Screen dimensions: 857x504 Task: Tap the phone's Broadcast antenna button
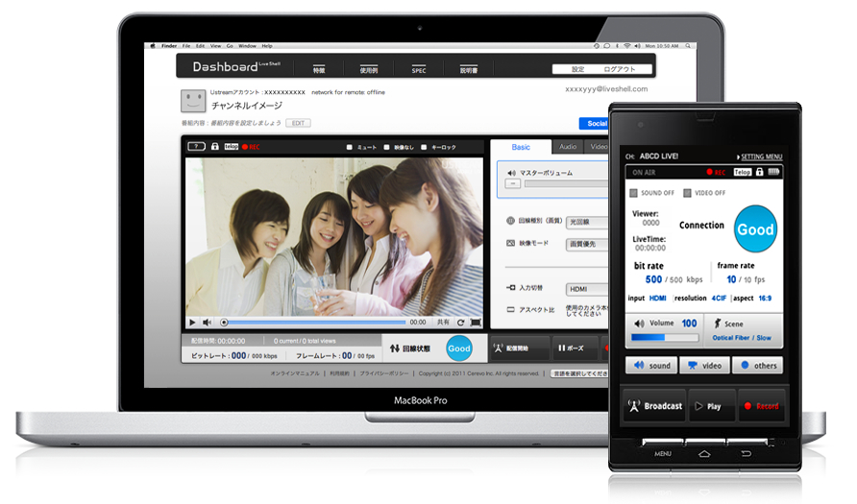click(x=654, y=406)
